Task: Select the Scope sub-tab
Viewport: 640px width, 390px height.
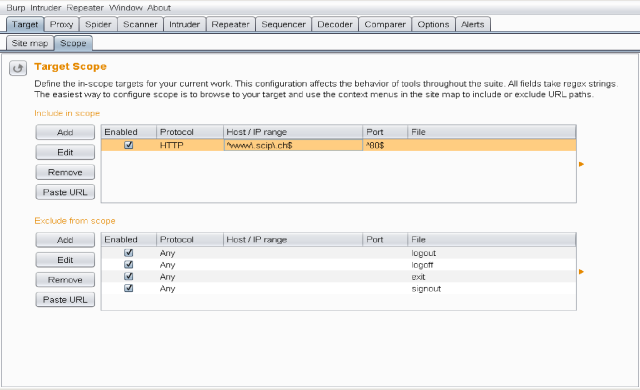Action: (x=73, y=43)
